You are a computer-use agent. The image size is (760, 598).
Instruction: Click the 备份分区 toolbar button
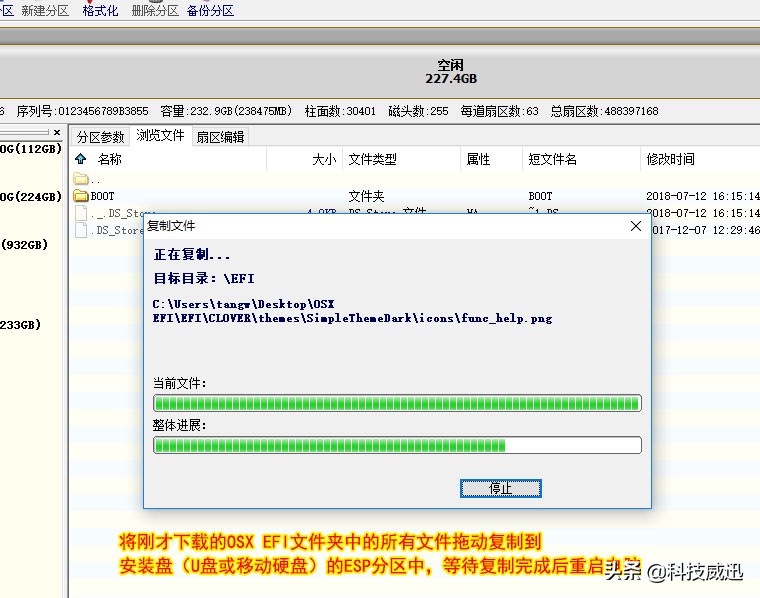pos(210,10)
